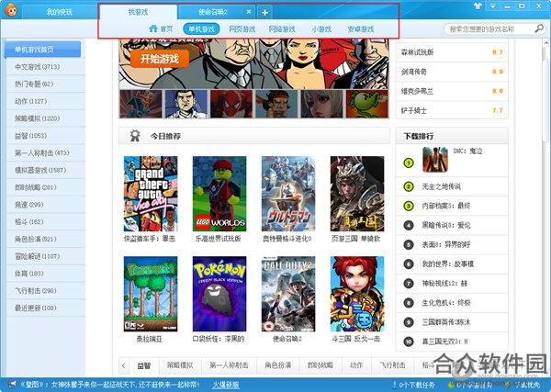The height and width of the screenshot is (392, 551).
Task: Select the 单机游戏 navigation pill
Action: coord(201,28)
